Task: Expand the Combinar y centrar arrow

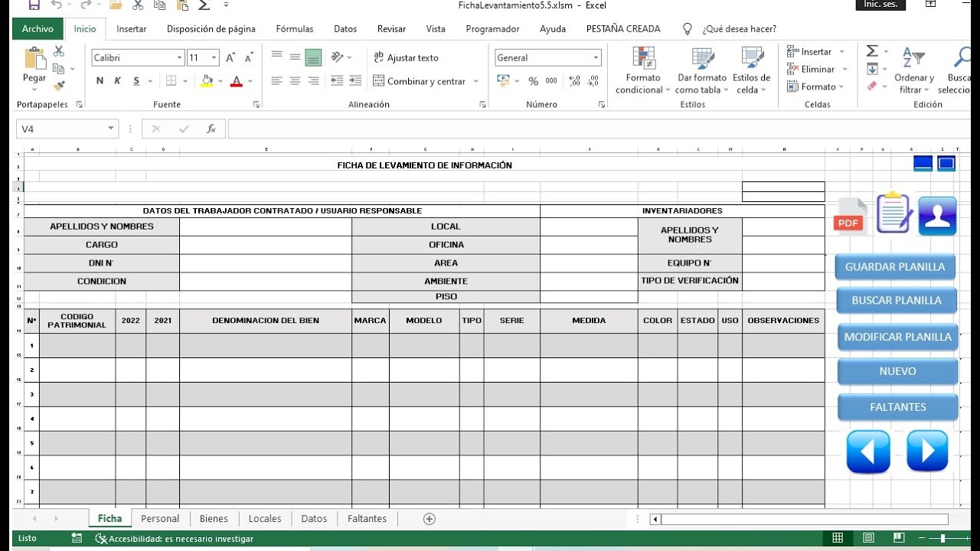Action: coord(475,81)
